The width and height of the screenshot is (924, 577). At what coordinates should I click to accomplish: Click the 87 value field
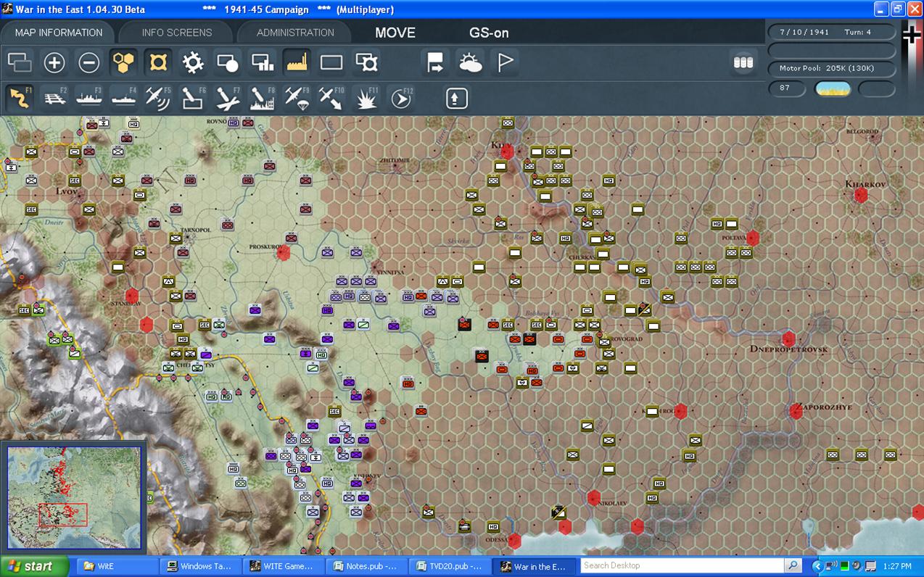[787, 88]
